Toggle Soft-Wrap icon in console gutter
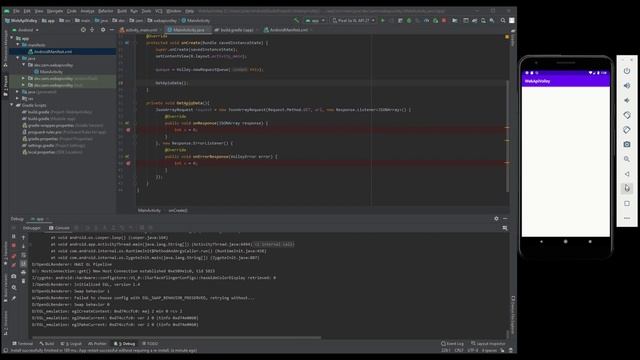 tap(23, 255)
